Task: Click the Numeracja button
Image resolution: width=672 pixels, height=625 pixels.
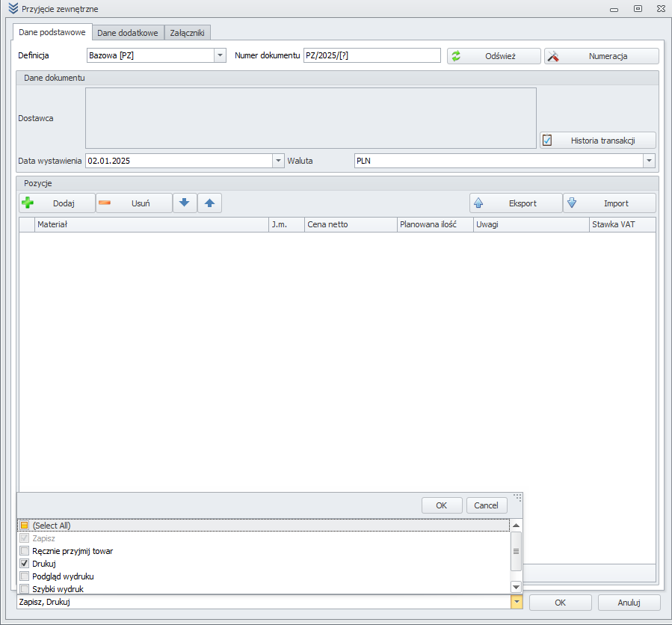Action: [601, 56]
